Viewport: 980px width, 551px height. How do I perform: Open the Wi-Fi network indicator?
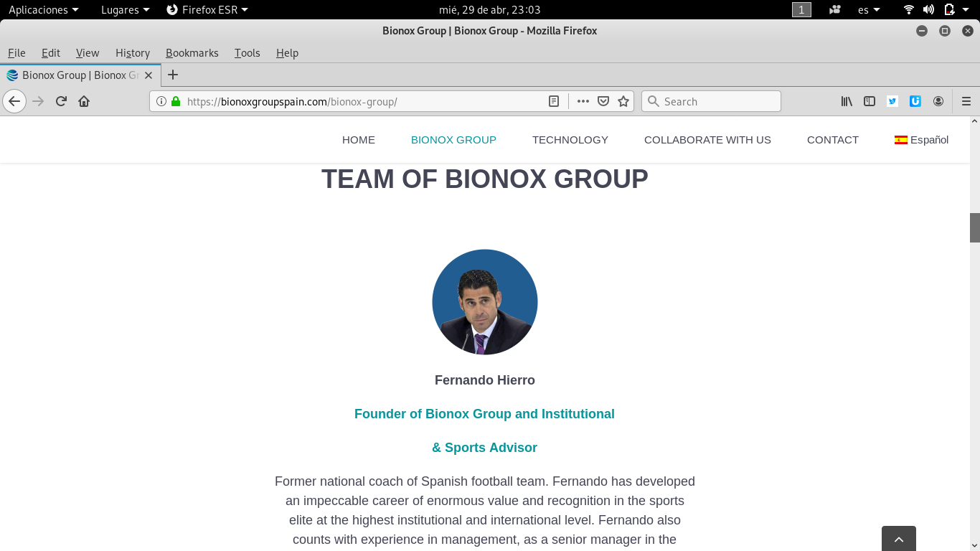click(x=909, y=9)
